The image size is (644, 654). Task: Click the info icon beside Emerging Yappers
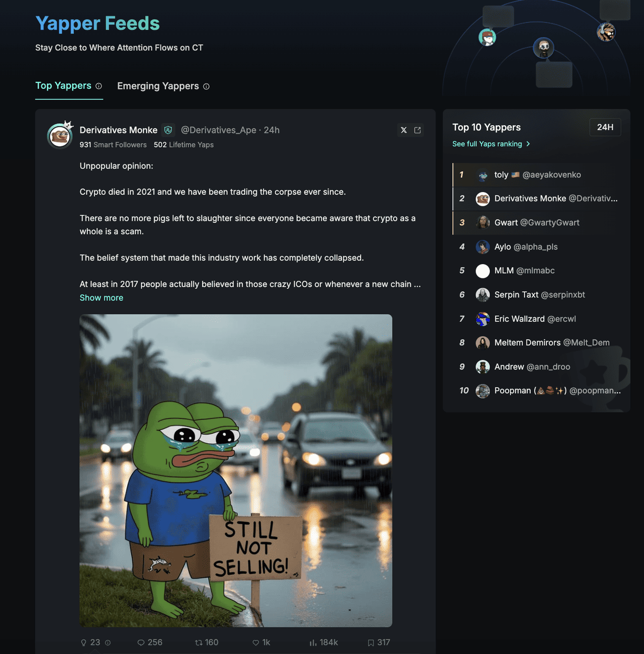(206, 86)
